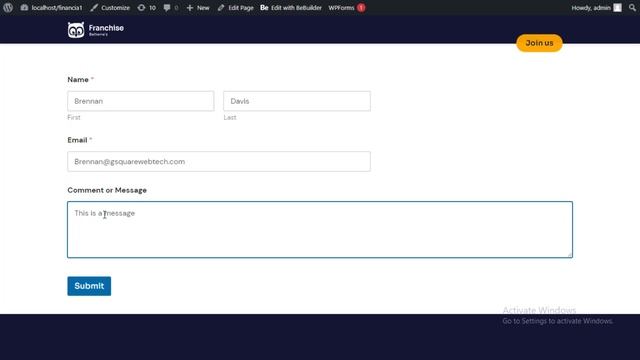
Task: Launch Edit with BeBuilder
Action: pos(291,8)
